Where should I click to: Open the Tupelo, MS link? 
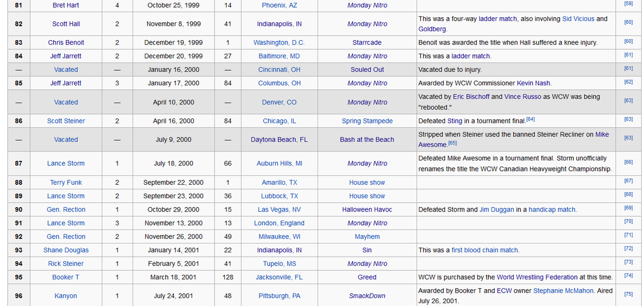tap(280, 264)
